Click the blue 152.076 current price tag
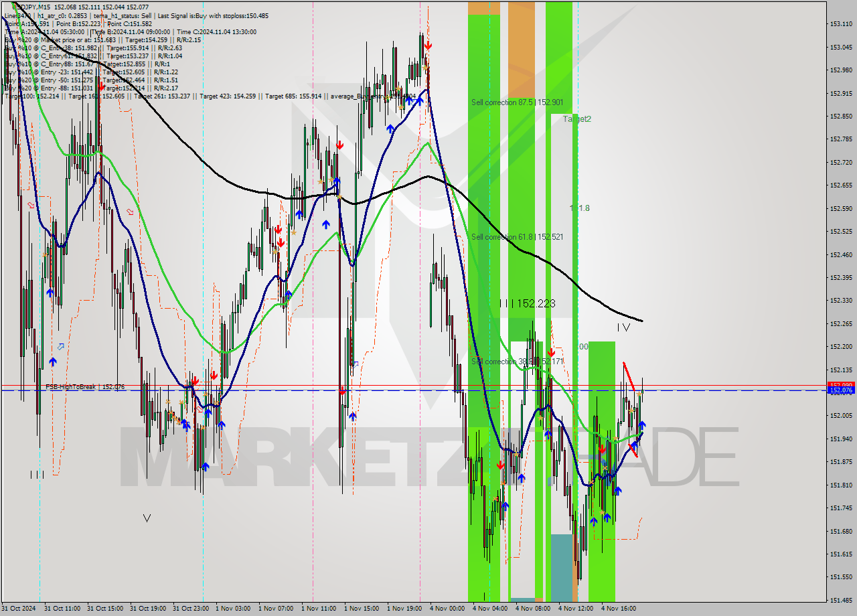 coord(841,390)
